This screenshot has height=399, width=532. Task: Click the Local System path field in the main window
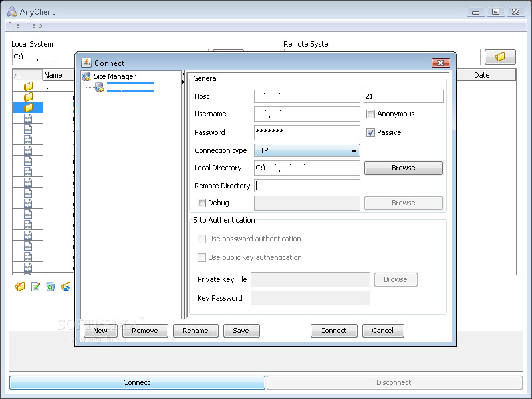pos(44,57)
